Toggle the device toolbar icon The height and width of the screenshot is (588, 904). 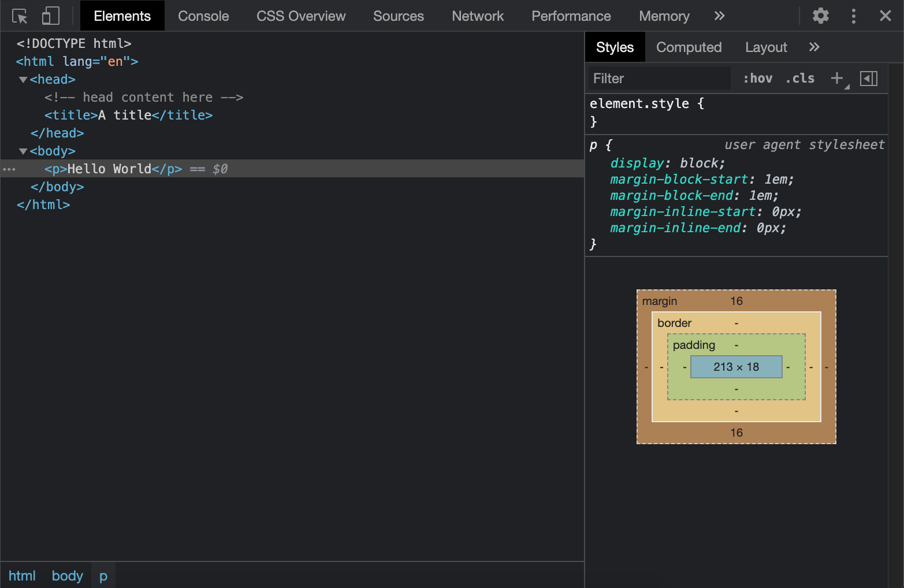tap(51, 16)
